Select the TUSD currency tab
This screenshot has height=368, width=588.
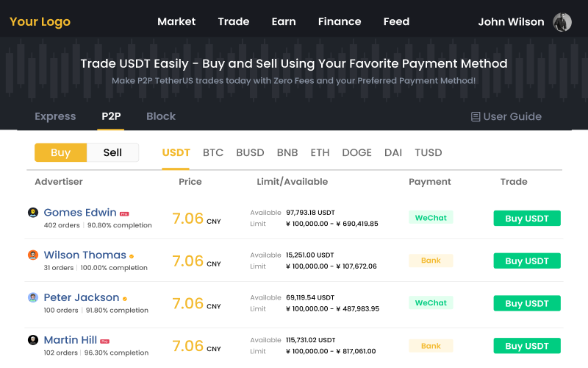tap(429, 152)
